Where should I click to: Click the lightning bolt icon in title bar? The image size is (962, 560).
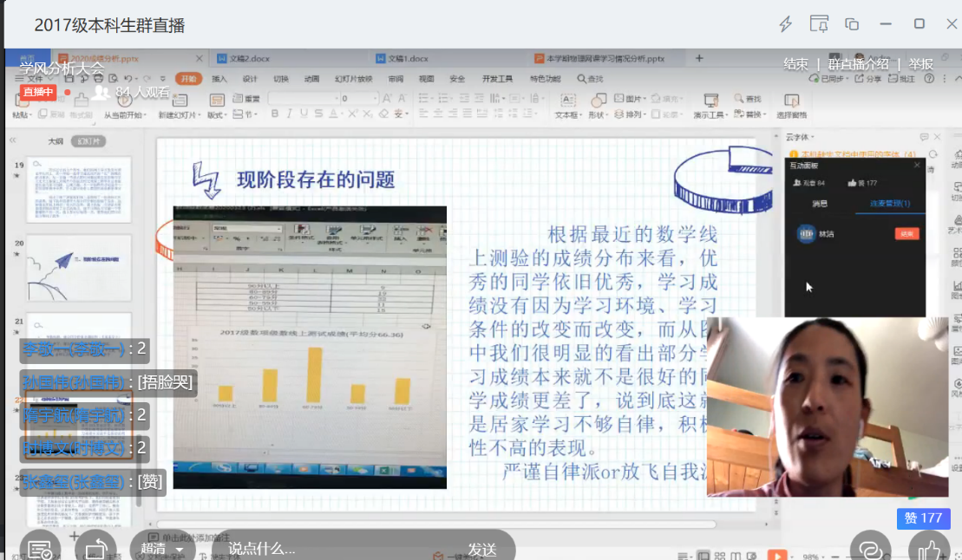(785, 24)
